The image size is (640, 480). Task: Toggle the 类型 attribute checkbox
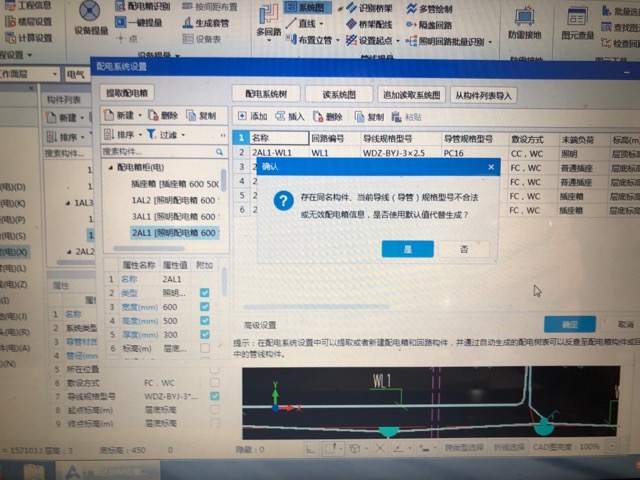coord(205,293)
